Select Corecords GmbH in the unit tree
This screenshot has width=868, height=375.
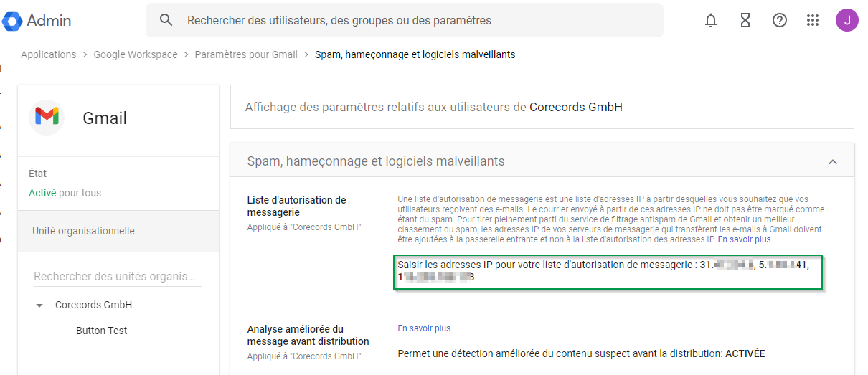[93, 305]
